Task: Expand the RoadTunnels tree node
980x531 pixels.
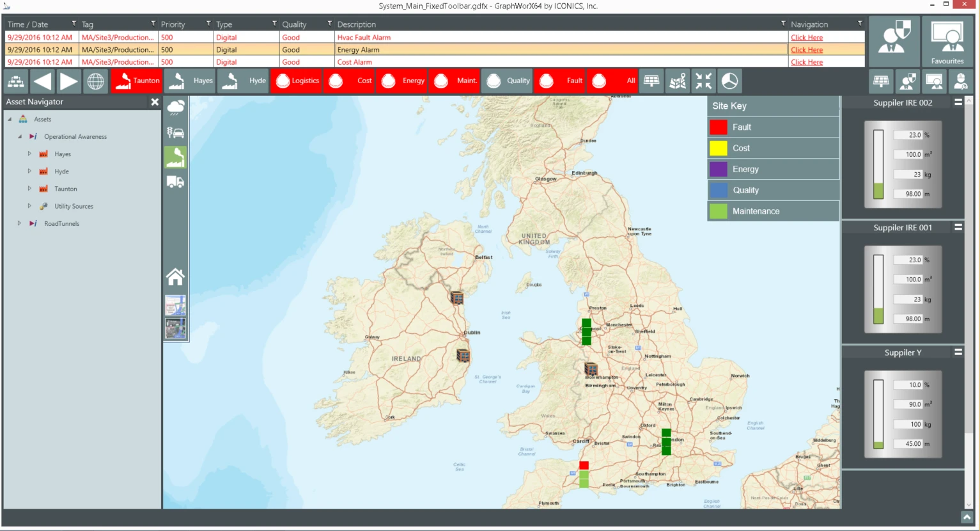Action: tap(19, 223)
